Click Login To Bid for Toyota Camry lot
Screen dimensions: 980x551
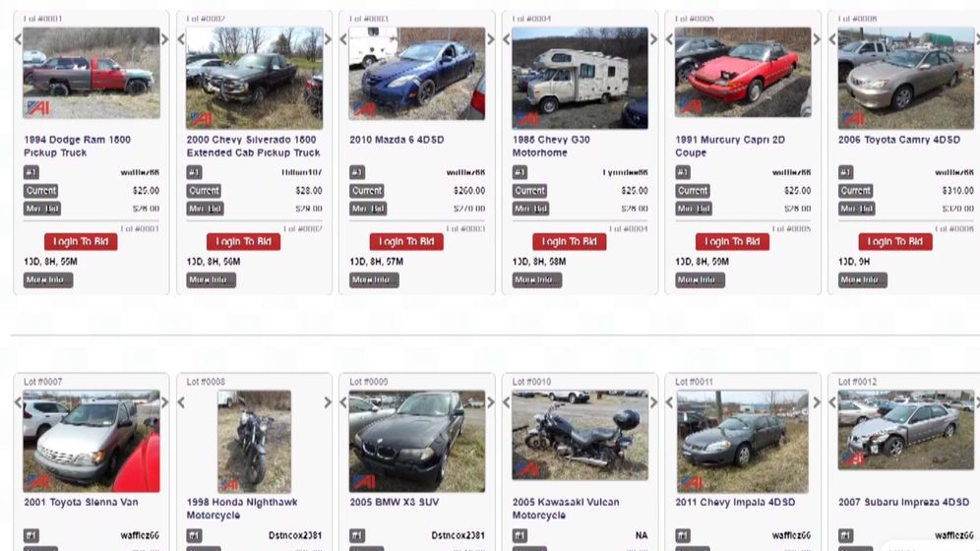[895, 242]
